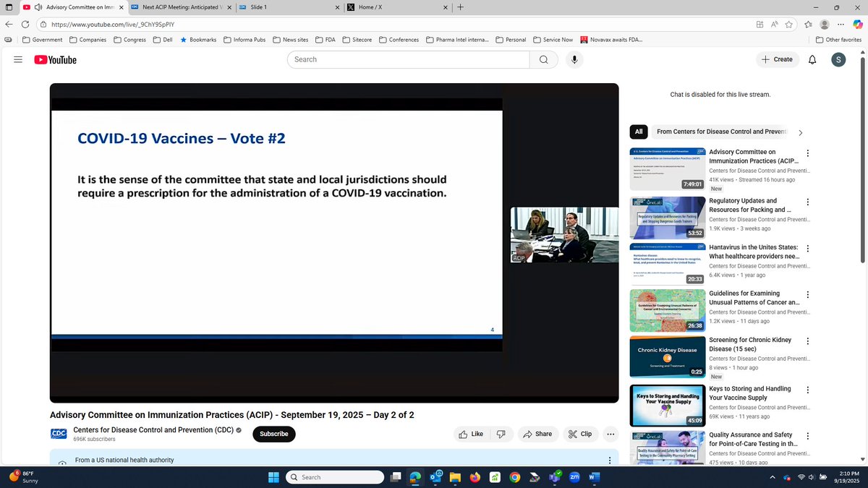Switch to Next ACIP Meeting tab
This screenshot has width=868, height=488.
tap(182, 7)
